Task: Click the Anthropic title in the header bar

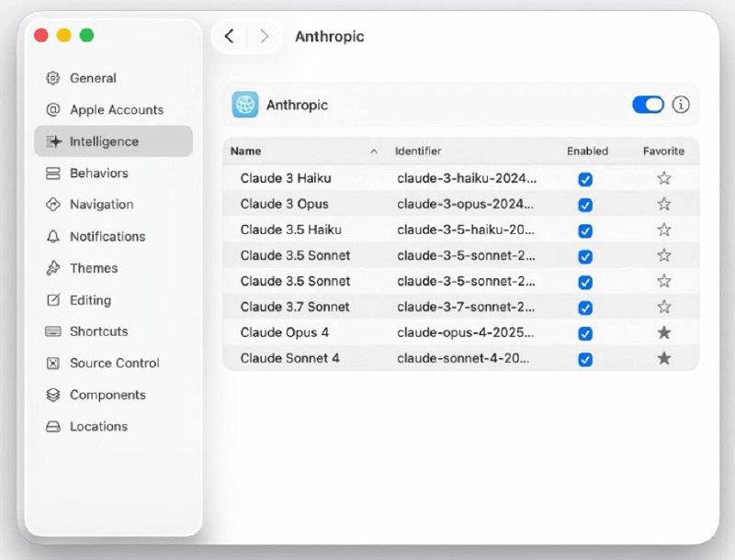Action: (330, 37)
